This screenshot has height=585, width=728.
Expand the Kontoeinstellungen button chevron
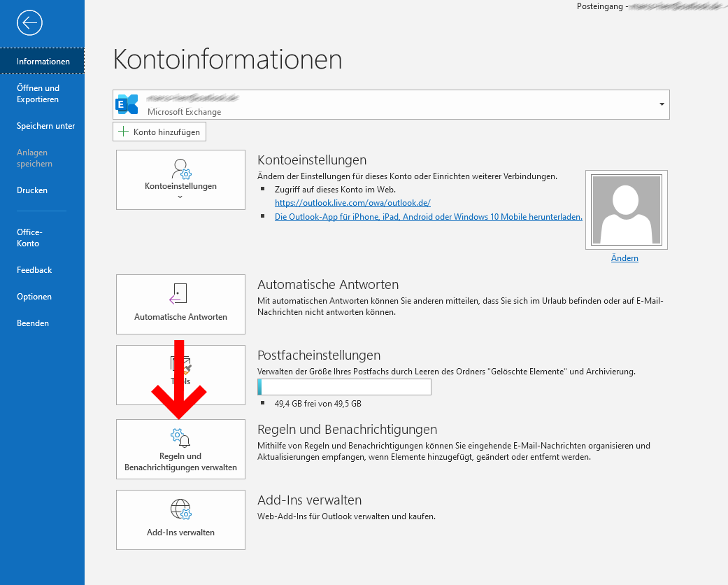(x=180, y=197)
